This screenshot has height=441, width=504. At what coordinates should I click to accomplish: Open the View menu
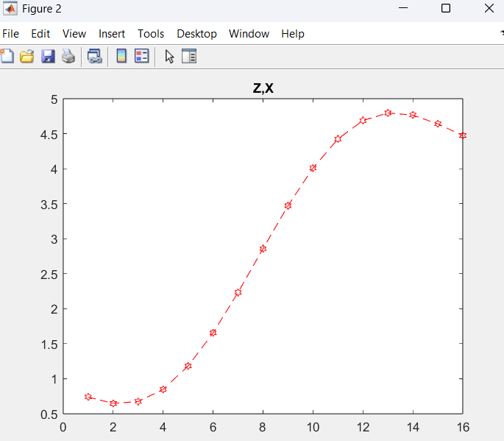(74, 34)
